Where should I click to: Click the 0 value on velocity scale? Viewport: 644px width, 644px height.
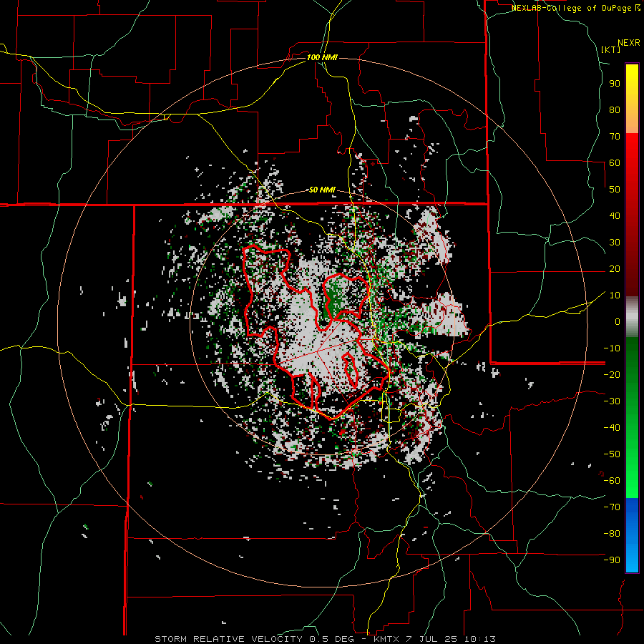click(618, 321)
